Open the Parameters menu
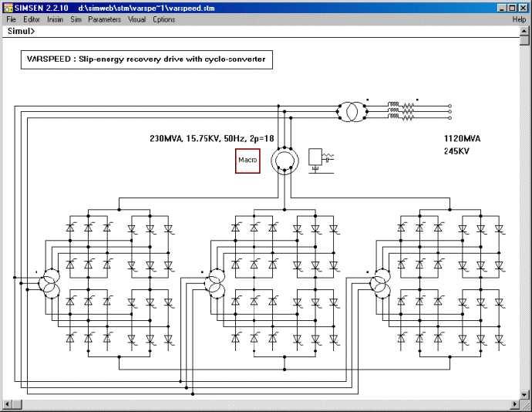The height and width of the screenshot is (412, 532). tap(104, 19)
